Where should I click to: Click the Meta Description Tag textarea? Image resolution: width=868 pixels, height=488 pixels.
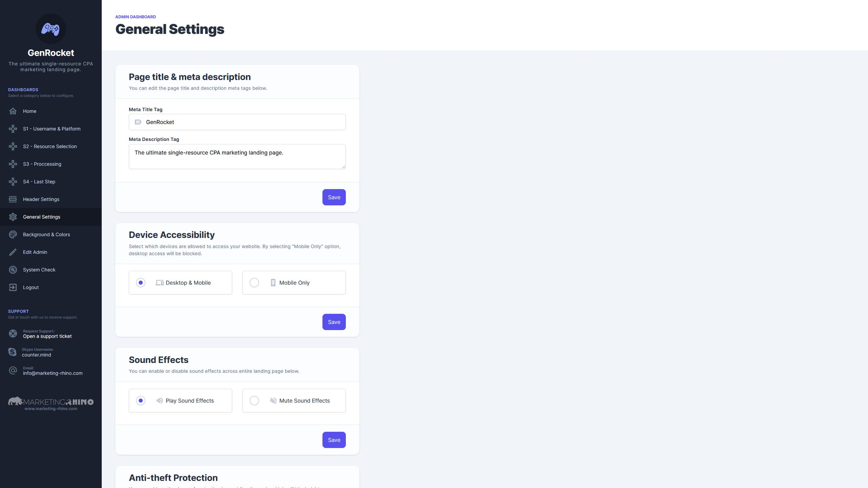pos(237,157)
